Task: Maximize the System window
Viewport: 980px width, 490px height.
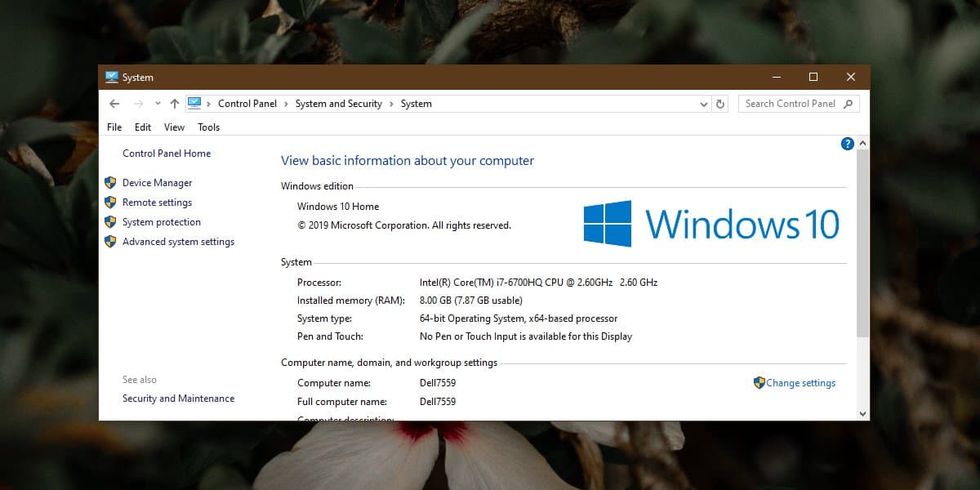Action: coord(813,77)
